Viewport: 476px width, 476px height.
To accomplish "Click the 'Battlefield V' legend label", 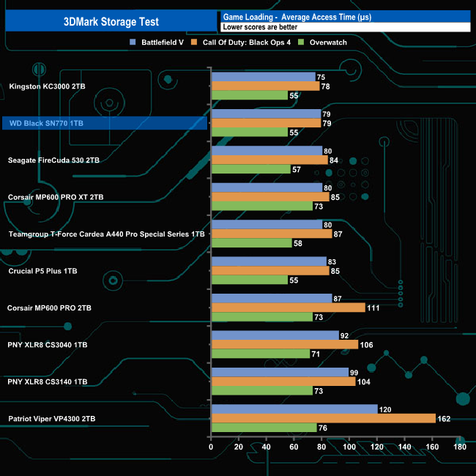I will pyautogui.click(x=163, y=42).
